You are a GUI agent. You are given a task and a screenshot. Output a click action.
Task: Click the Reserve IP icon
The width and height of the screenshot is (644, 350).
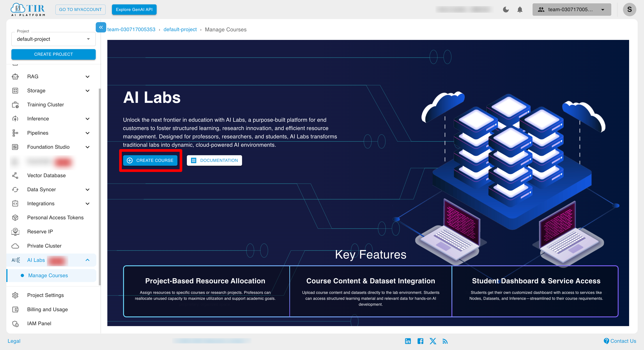[x=15, y=232]
